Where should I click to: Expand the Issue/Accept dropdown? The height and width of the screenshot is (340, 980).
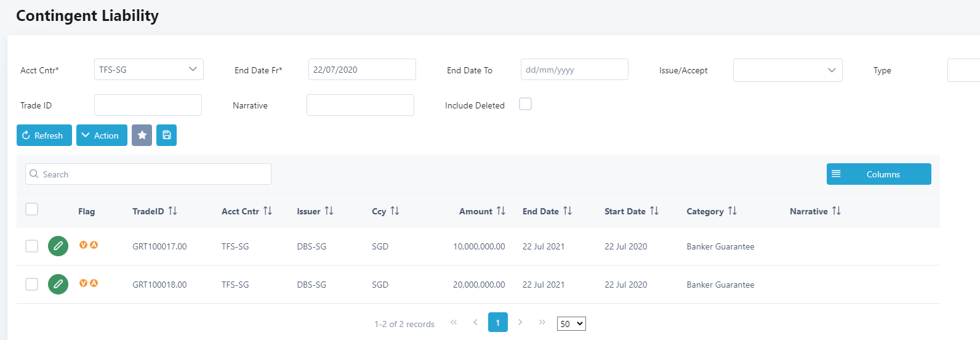tap(787, 70)
